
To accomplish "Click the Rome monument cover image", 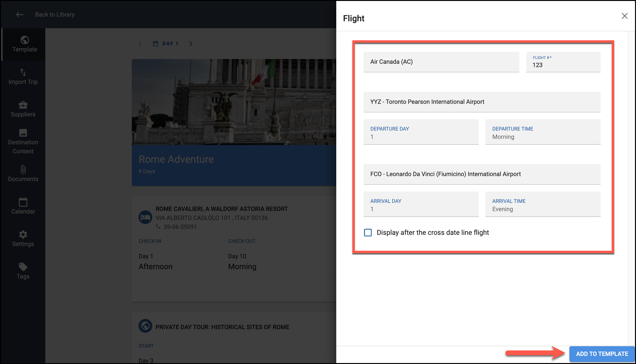I will (234, 102).
